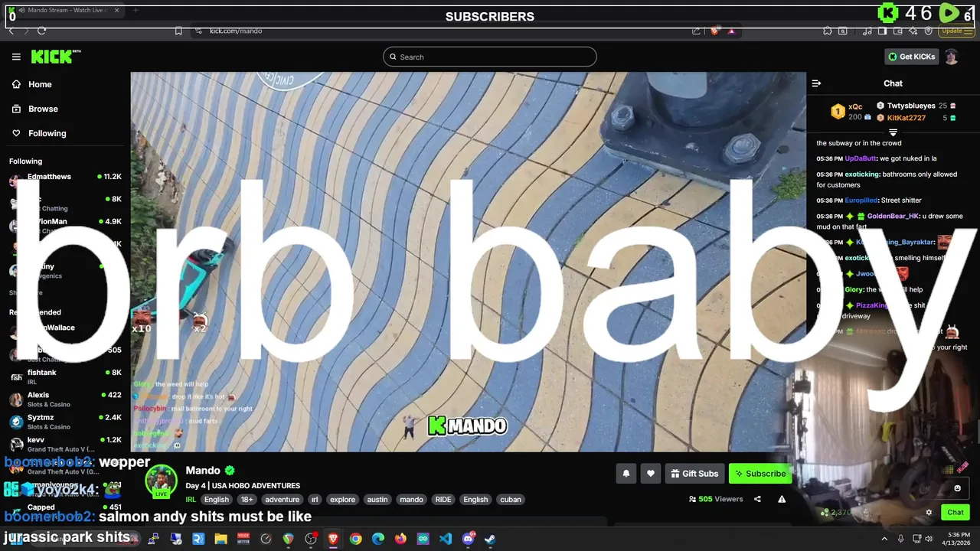The image size is (980, 551).
Task: Open Microsoft Edge in taskbar
Action: 378,539
